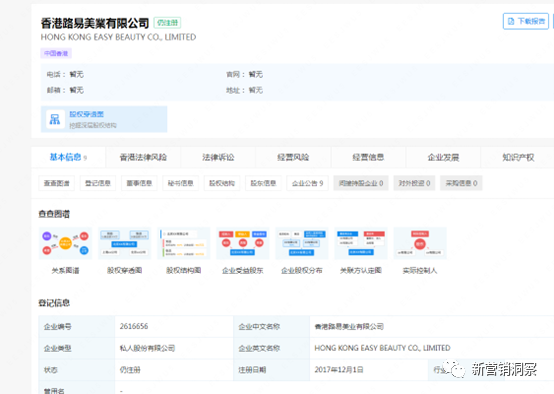Switch to the 经营信息 tab
Screen dimensions: 554x394
point(368,157)
